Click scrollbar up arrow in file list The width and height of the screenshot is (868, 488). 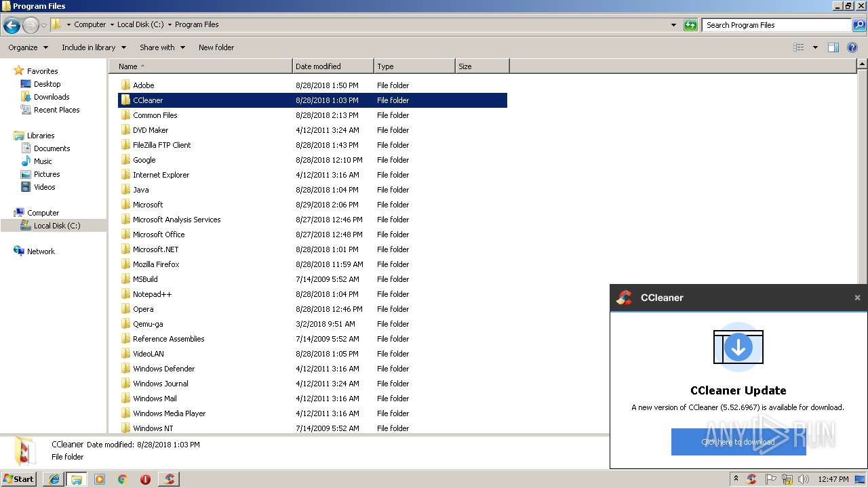coord(862,64)
